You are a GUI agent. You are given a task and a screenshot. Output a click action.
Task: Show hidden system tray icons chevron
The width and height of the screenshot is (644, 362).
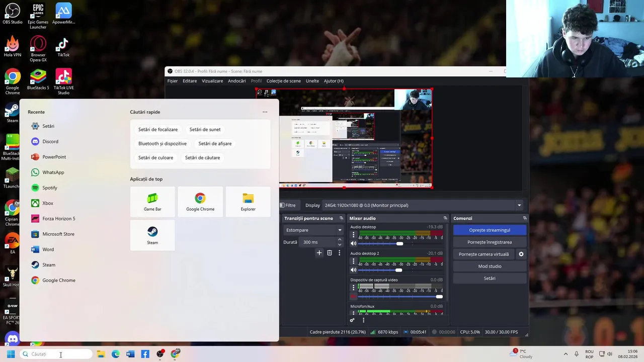pyautogui.click(x=566, y=354)
